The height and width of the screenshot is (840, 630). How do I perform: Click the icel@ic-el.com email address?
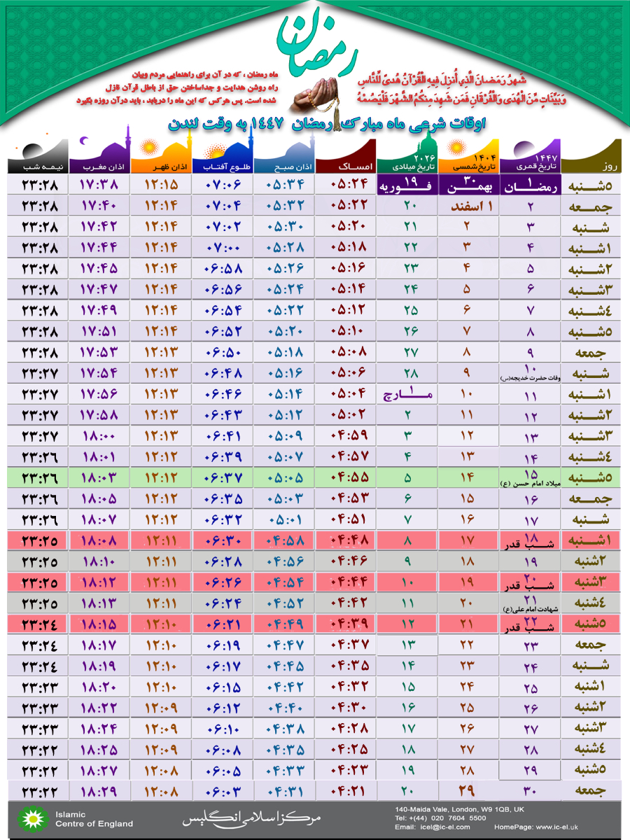pos(441,827)
